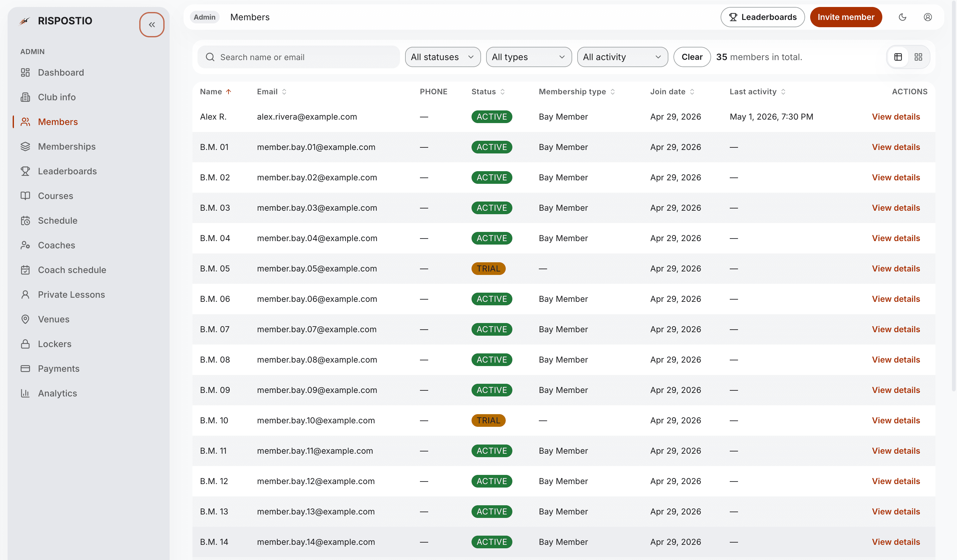This screenshot has height=560, width=957.
Task: Click the Courses book icon
Action: (x=25, y=196)
